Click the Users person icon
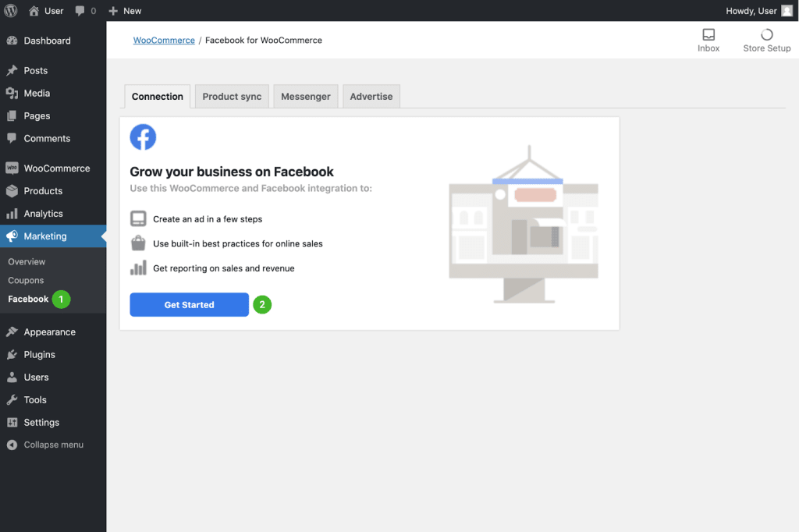The image size is (799, 532). coord(12,377)
